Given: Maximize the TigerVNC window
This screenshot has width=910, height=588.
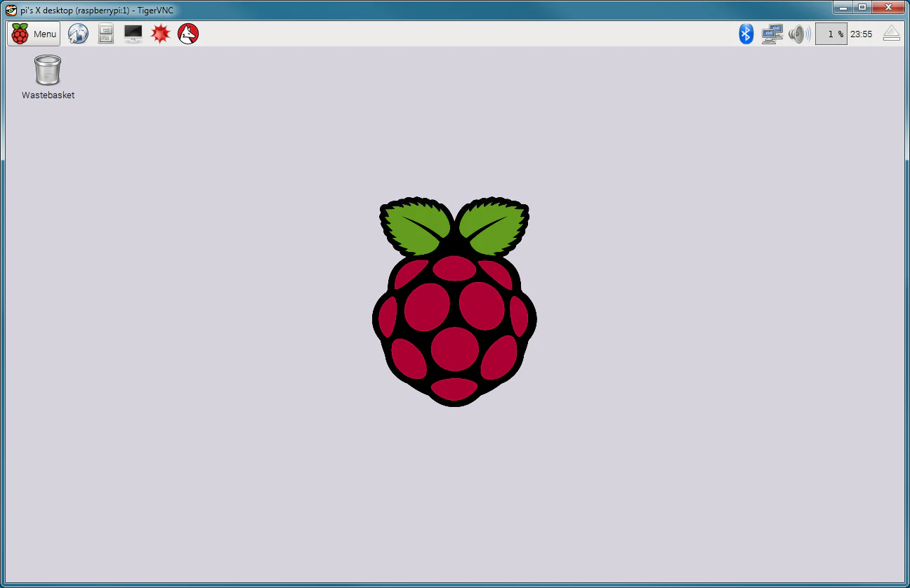Looking at the screenshot, I should (862, 7).
